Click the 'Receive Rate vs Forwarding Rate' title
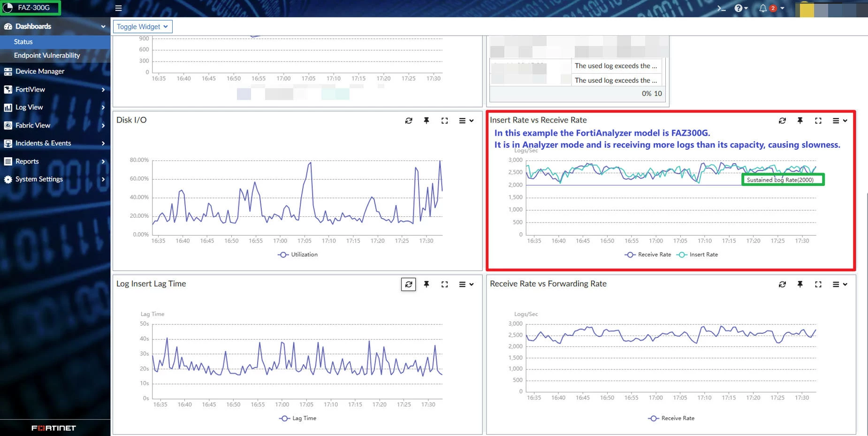Image resolution: width=868 pixels, height=436 pixels. (548, 284)
